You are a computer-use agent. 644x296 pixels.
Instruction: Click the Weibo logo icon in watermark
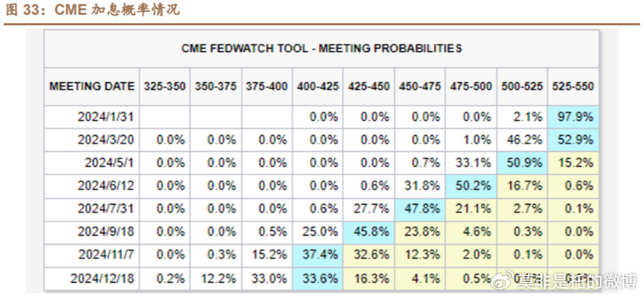tap(505, 279)
